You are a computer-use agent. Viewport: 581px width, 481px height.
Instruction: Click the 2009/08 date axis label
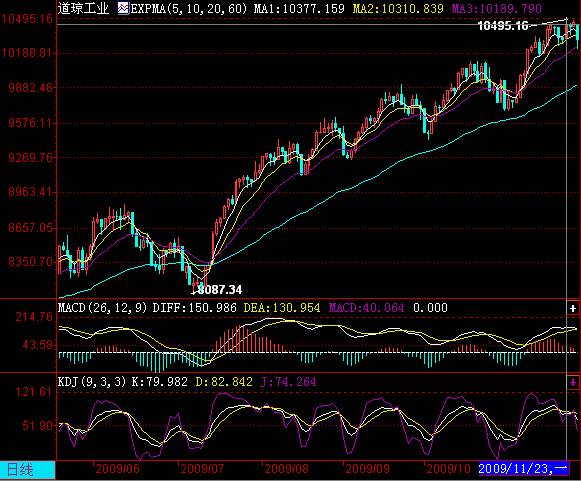pos(286,469)
